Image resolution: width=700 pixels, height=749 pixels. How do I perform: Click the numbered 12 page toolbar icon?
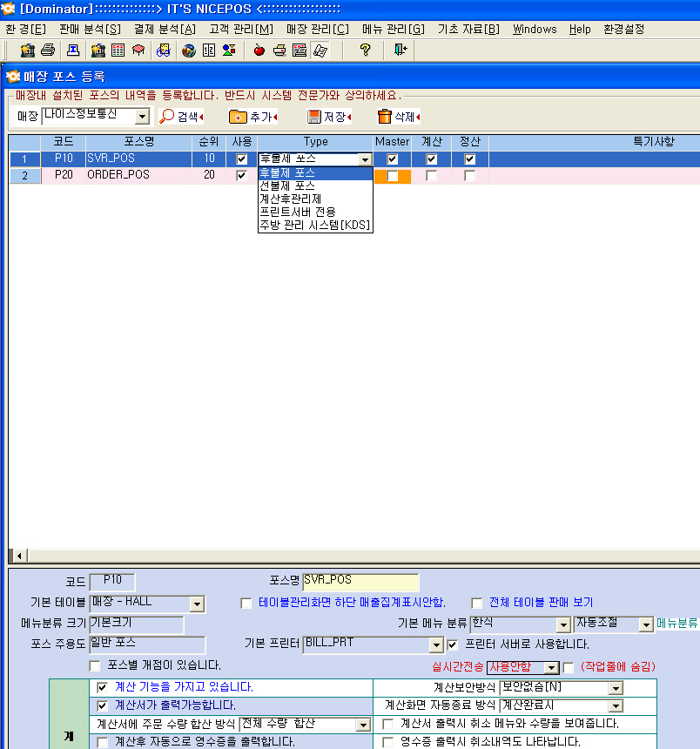pyautogui.click(x=209, y=51)
